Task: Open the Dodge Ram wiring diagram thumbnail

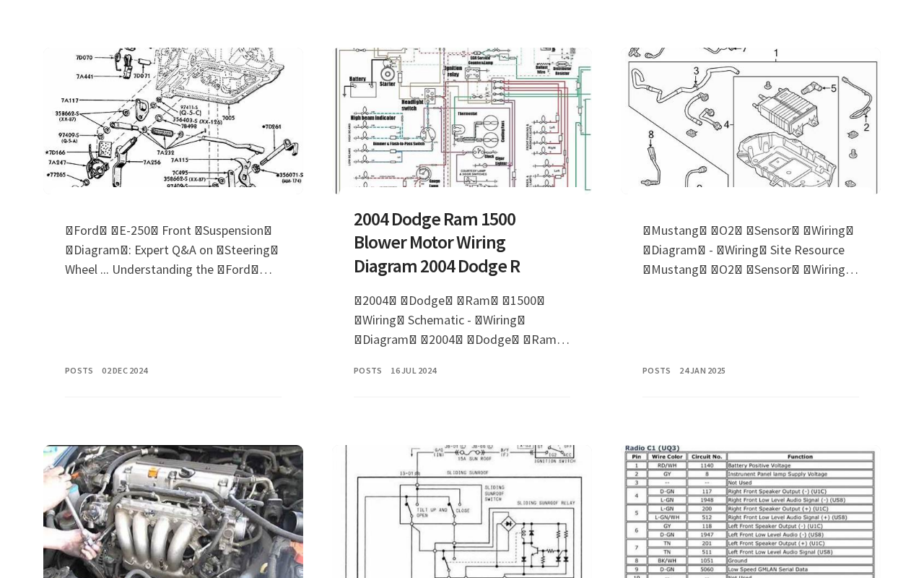Action: coord(462,121)
